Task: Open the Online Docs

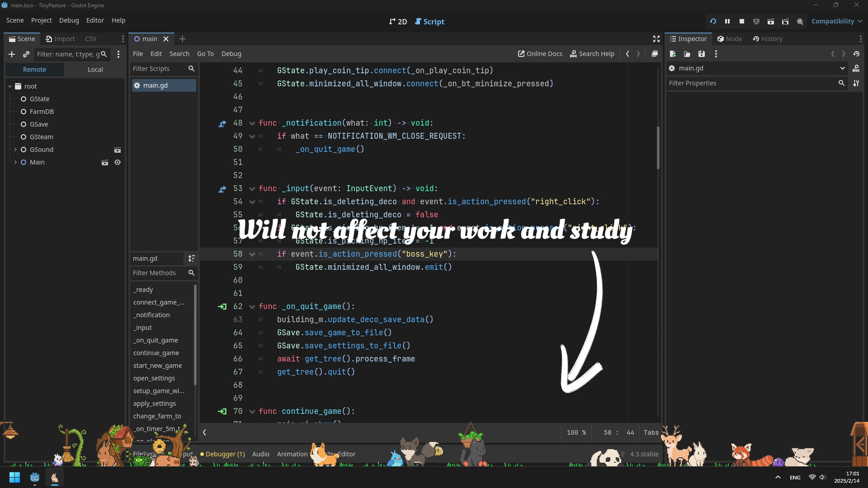Action: pos(540,54)
